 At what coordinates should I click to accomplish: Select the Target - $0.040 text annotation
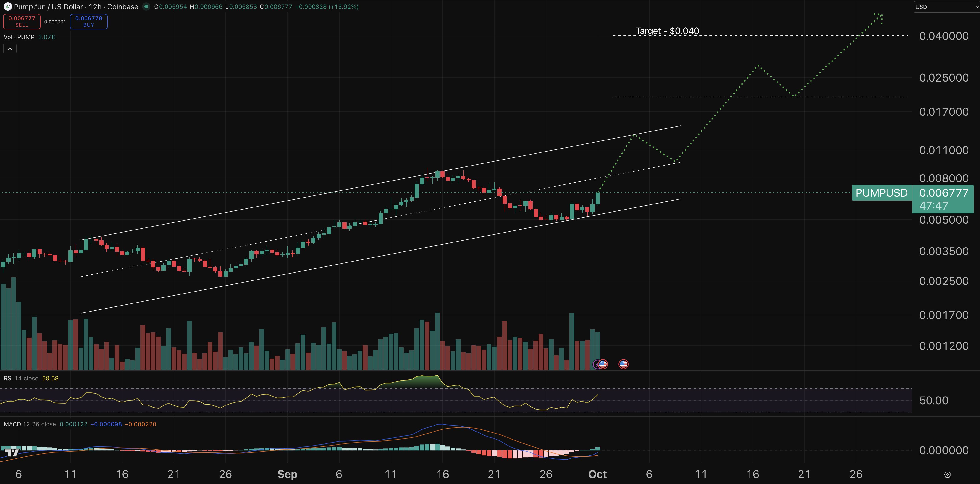coord(667,31)
